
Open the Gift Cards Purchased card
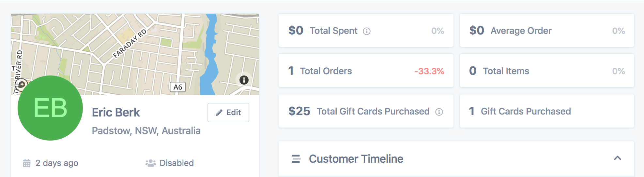click(x=547, y=111)
